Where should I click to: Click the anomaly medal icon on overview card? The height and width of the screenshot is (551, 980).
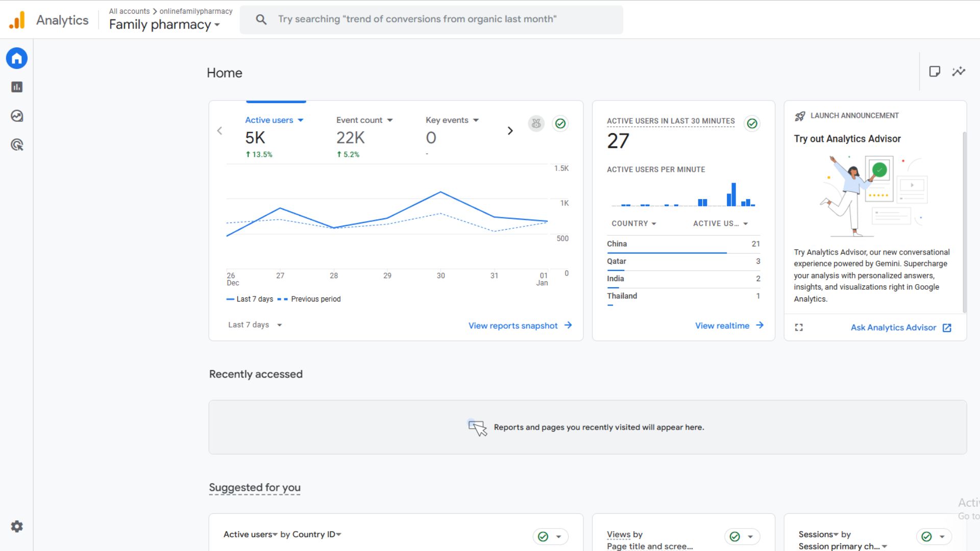(536, 123)
